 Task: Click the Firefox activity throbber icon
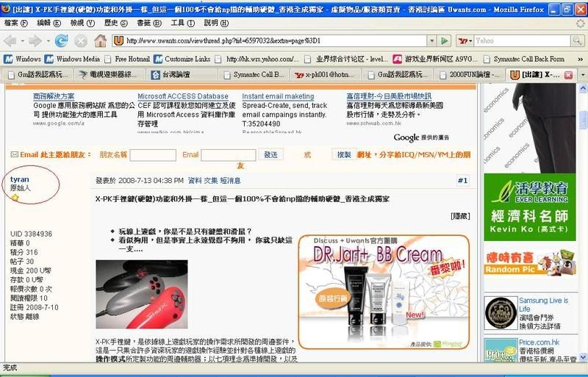(x=581, y=24)
